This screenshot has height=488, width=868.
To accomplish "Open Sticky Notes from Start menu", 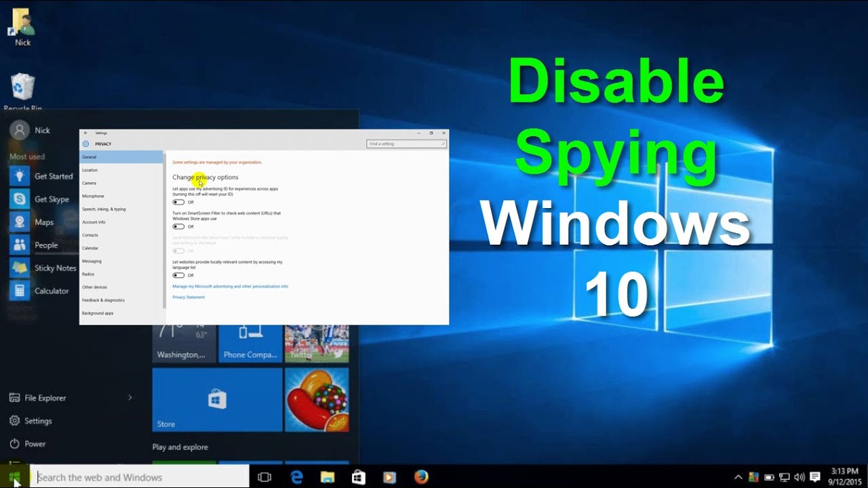I will [43, 268].
